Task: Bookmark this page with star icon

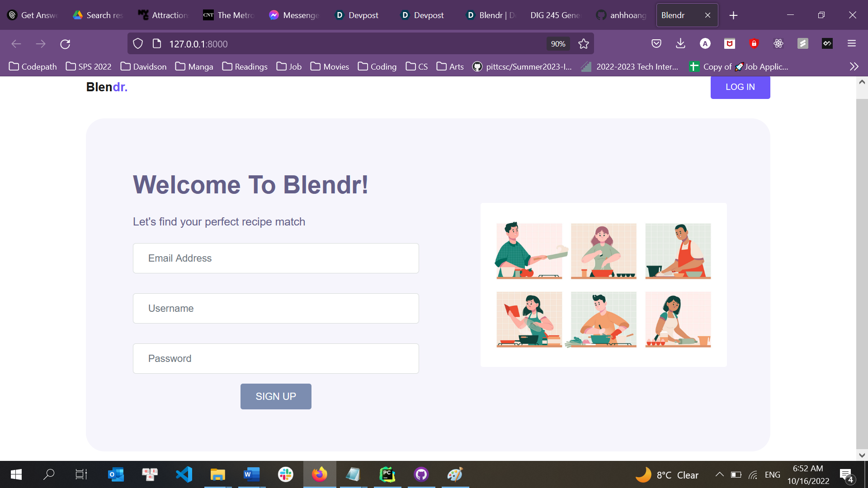Action: click(x=584, y=44)
